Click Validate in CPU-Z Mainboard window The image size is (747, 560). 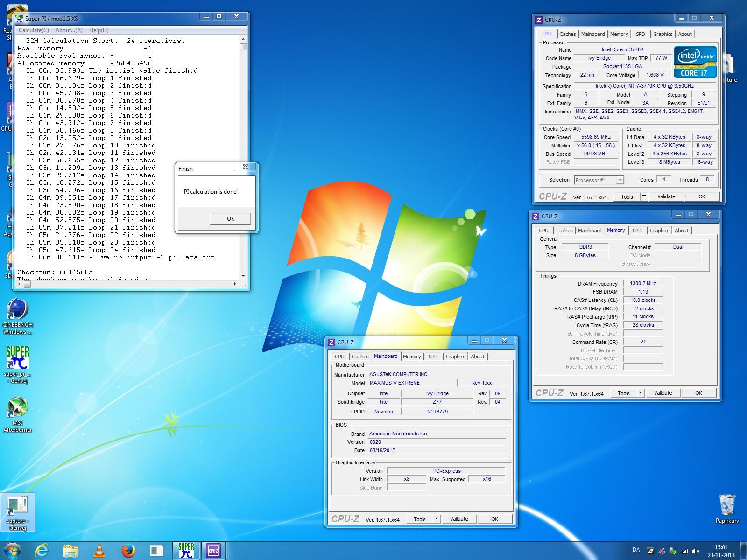[x=459, y=519]
